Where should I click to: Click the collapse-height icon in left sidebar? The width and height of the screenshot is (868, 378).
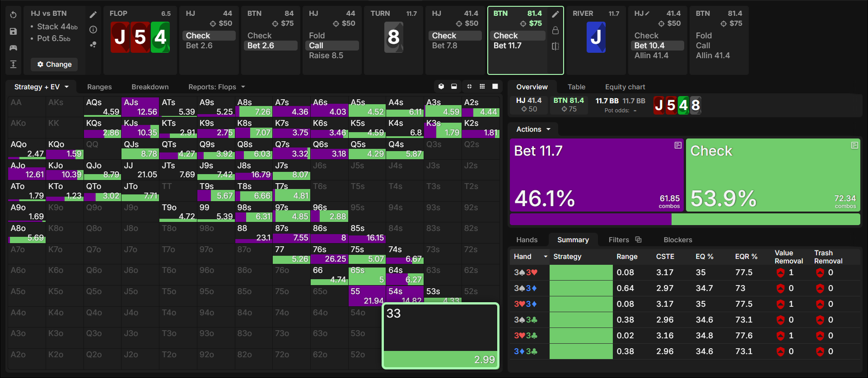pyautogui.click(x=14, y=64)
